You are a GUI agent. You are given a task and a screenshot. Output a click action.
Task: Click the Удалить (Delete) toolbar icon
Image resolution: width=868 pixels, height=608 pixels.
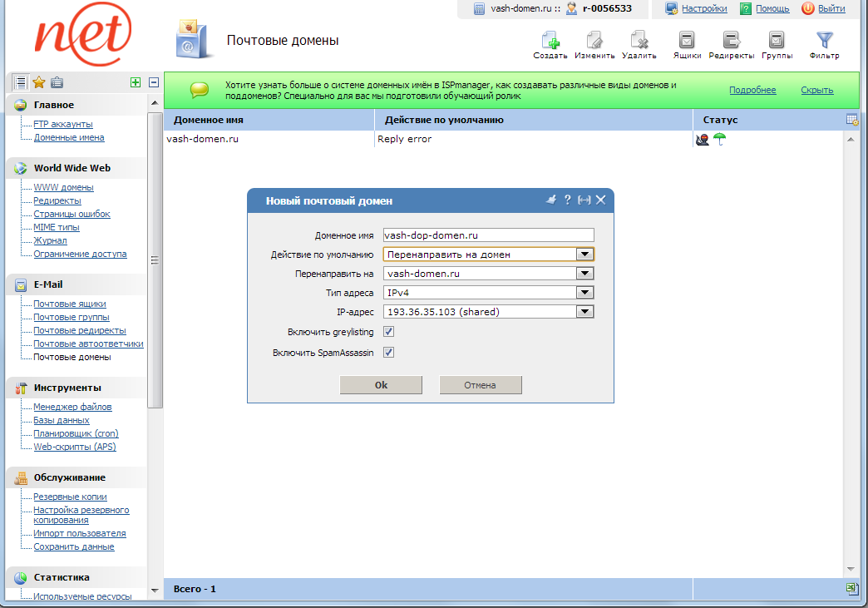(639, 40)
